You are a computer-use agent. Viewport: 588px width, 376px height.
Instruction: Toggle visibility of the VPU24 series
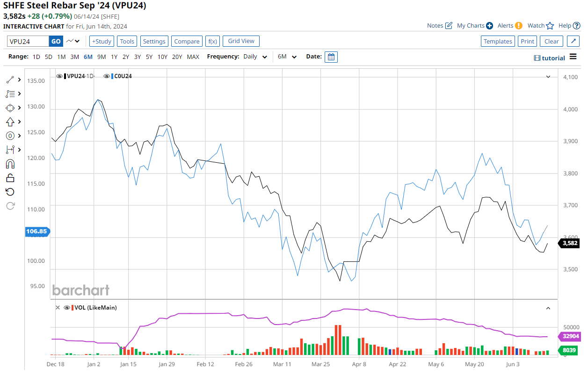59,76
